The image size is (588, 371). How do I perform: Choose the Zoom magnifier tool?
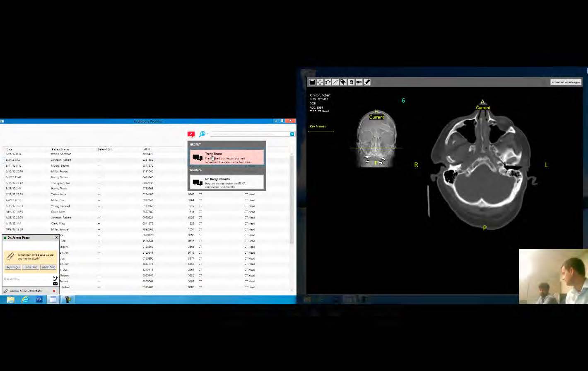328,82
